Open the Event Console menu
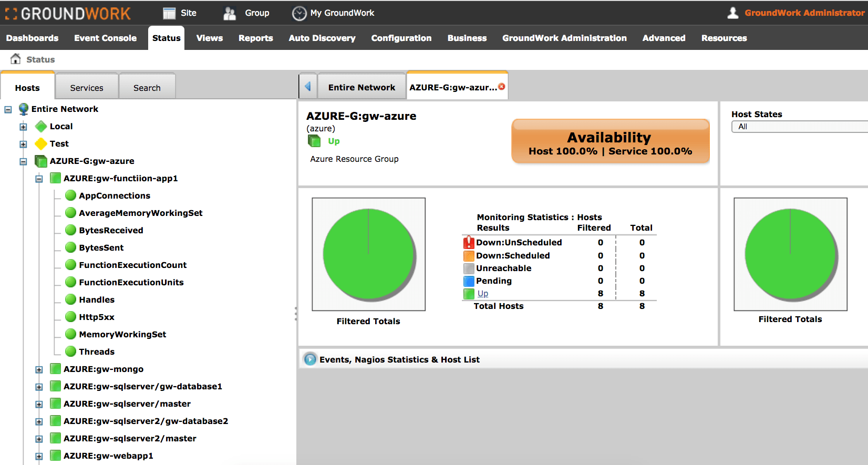This screenshot has height=465, width=868. point(105,38)
